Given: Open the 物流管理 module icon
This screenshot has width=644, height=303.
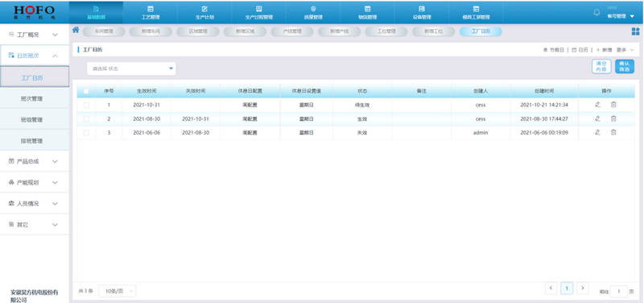Looking at the screenshot, I should point(368,9).
